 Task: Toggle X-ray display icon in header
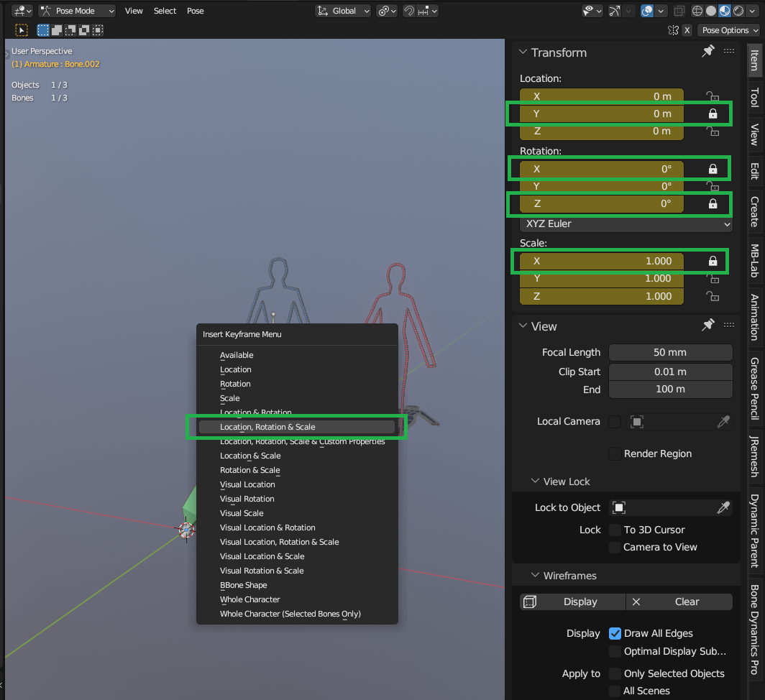[x=679, y=11]
